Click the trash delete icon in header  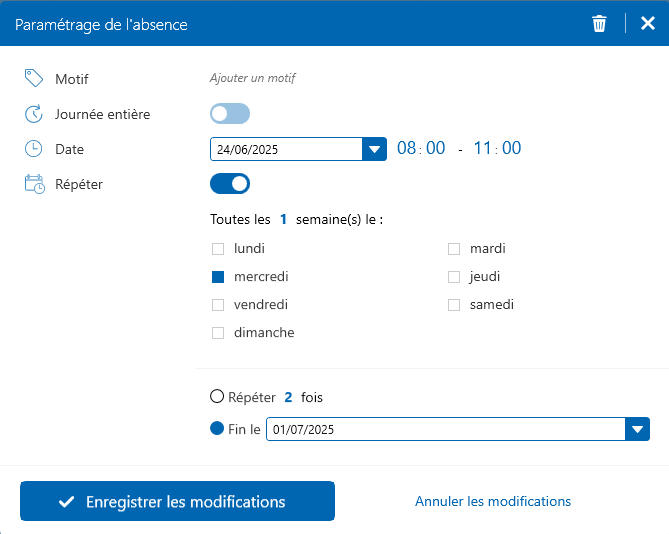599,23
